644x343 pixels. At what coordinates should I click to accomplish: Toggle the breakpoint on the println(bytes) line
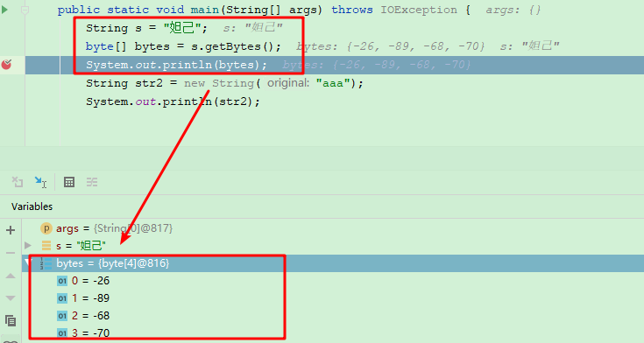pyautogui.click(x=7, y=65)
